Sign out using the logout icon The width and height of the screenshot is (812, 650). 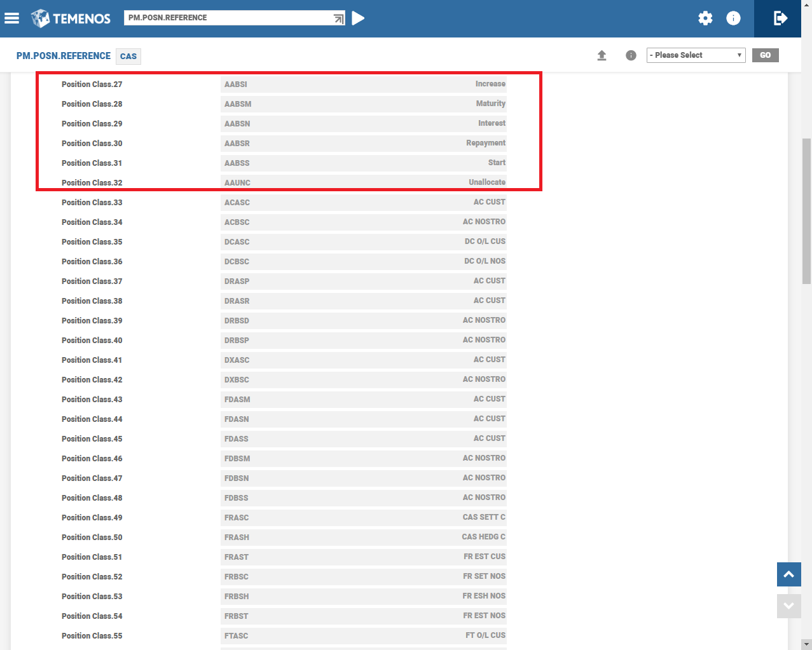coord(780,18)
